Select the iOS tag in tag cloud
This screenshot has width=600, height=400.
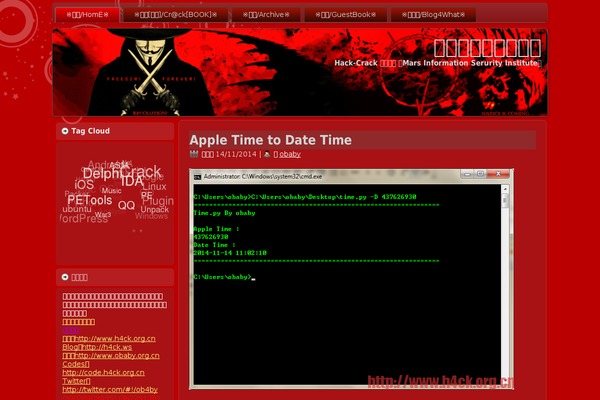coord(84,184)
